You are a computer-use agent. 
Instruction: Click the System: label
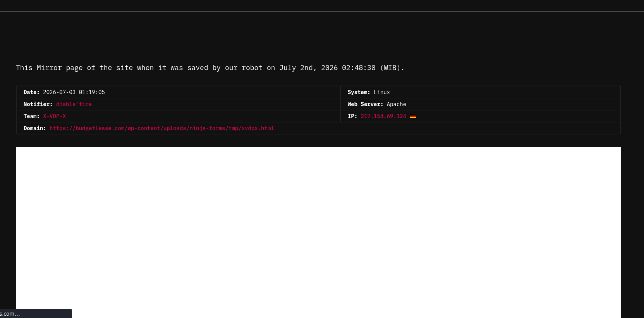359,92
